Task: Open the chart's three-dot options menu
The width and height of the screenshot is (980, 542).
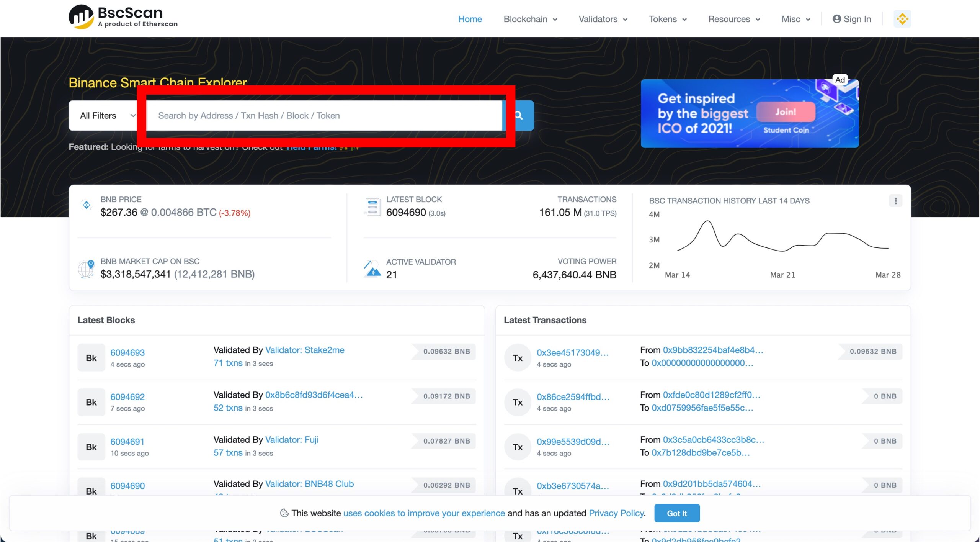Action: 895,201
